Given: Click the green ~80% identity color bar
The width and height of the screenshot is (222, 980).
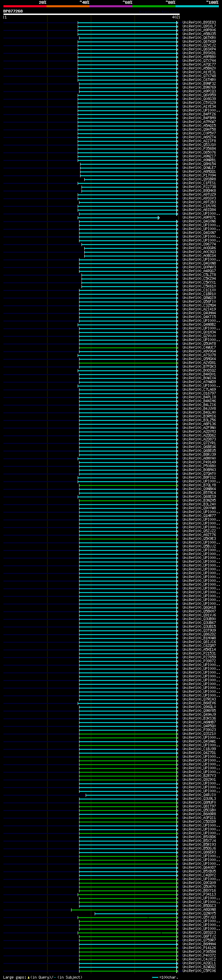Looking at the screenshot, I should (x=154, y=6).
